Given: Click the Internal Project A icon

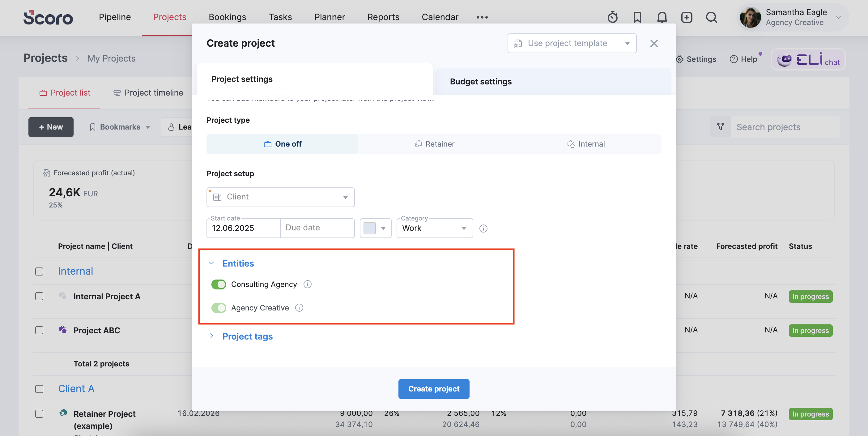Looking at the screenshot, I should [x=63, y=296].
